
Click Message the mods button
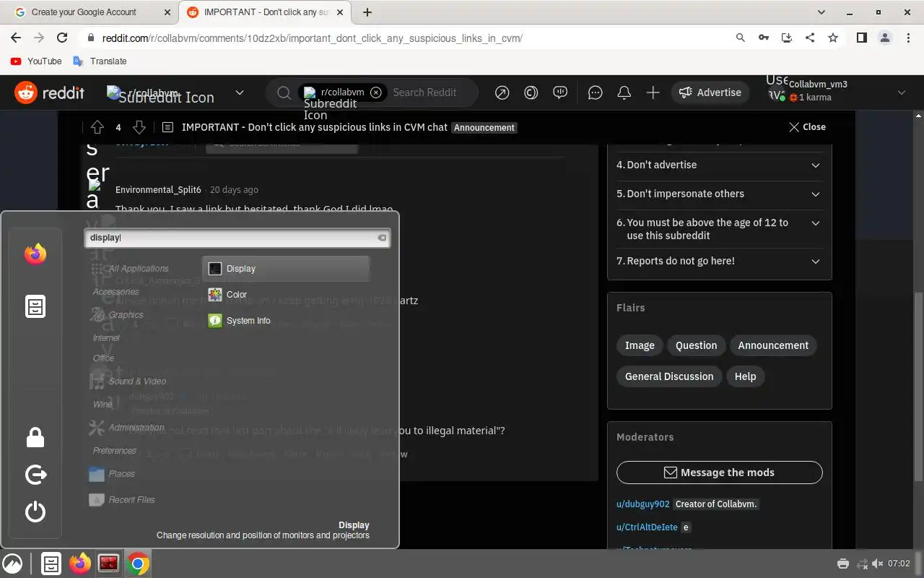coord(719,473)
